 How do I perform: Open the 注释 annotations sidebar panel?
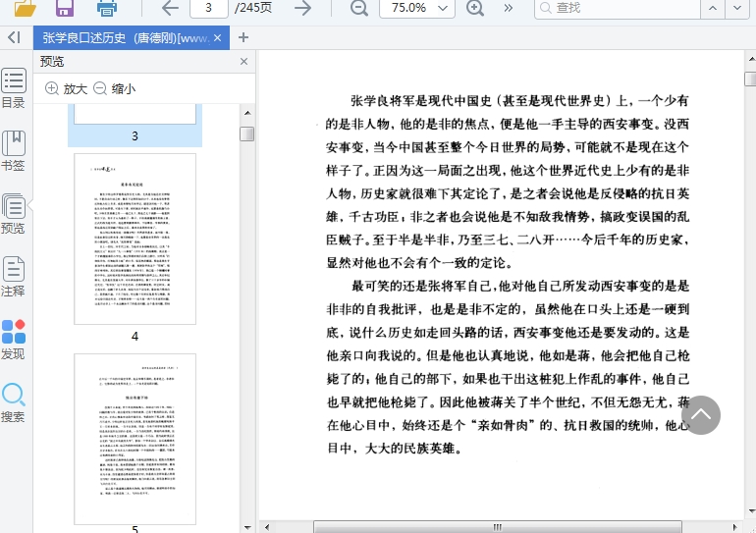tap(14, 277)
